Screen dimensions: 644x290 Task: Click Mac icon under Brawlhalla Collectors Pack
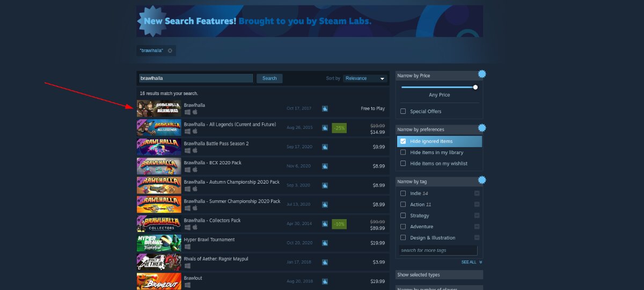(x=195, y=228)
